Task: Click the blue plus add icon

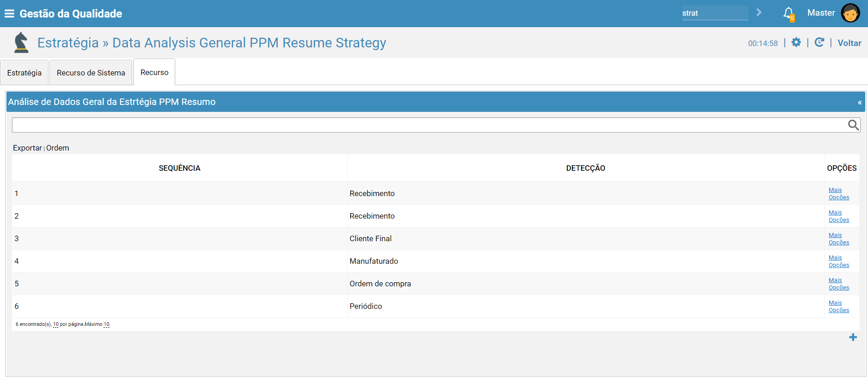Action: point(853,337)
